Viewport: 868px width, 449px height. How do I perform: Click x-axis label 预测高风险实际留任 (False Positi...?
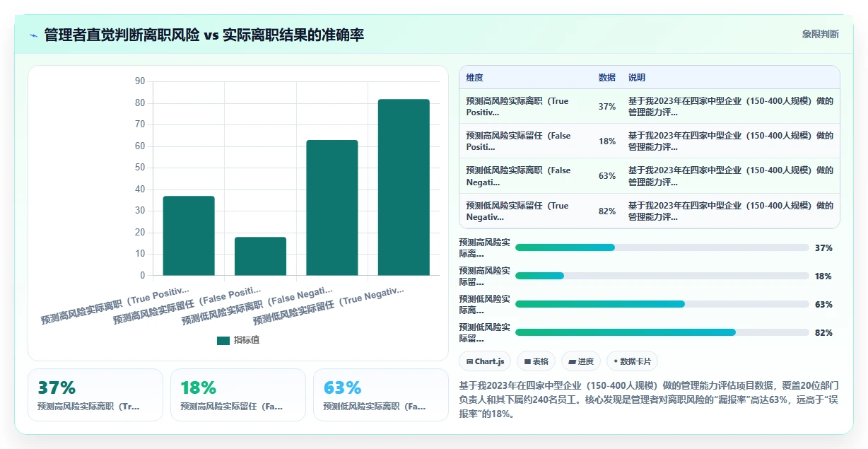[x=187, y=305]
